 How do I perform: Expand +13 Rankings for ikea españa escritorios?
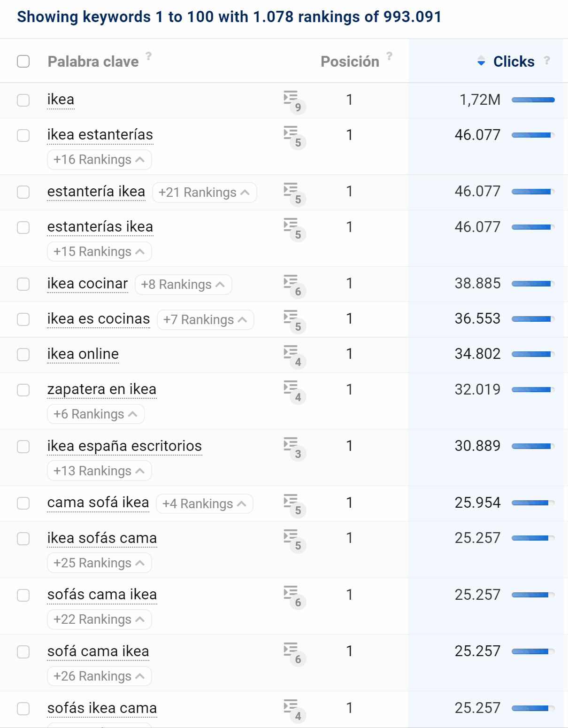pyautogui.click(x=99, y=471)
